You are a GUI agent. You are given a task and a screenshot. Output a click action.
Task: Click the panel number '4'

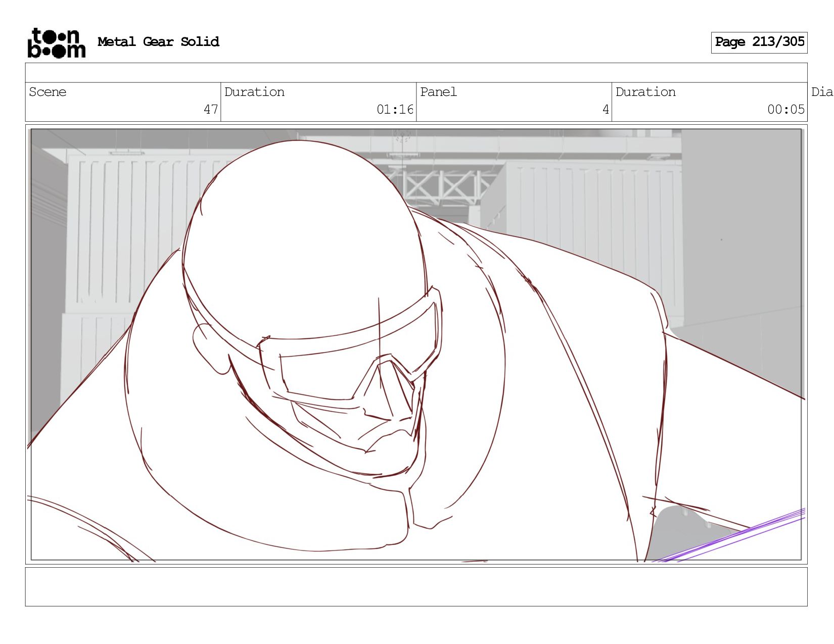pos(606,110)
